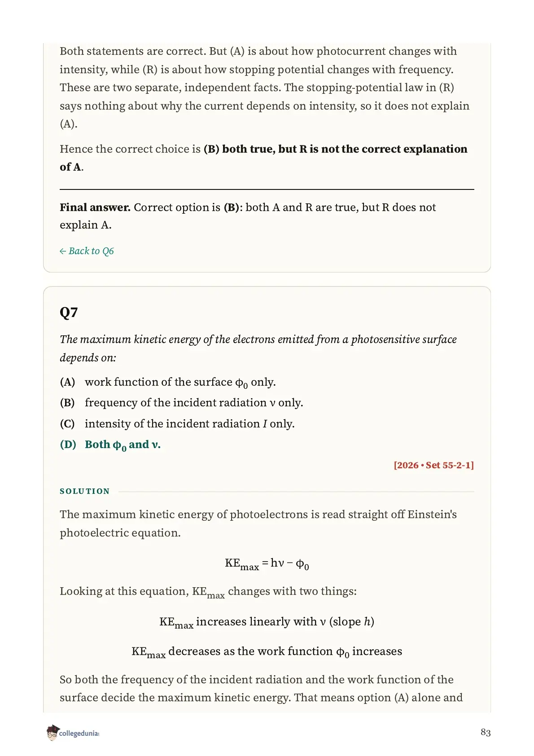The width and height of the screenshot is (534, 756).
Task: Click the KEmax = hν − φ0 equation
Action: 267,564
